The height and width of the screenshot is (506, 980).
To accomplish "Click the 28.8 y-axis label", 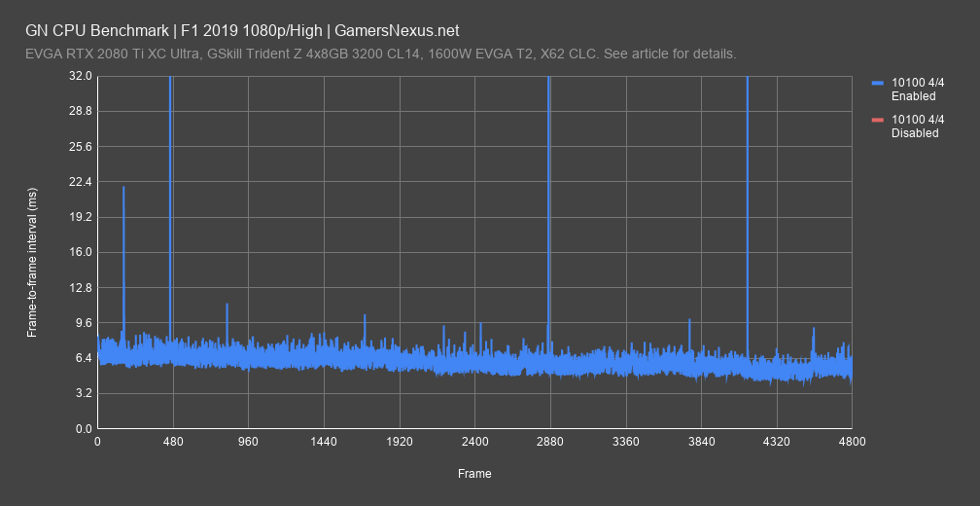I will 82,111.
